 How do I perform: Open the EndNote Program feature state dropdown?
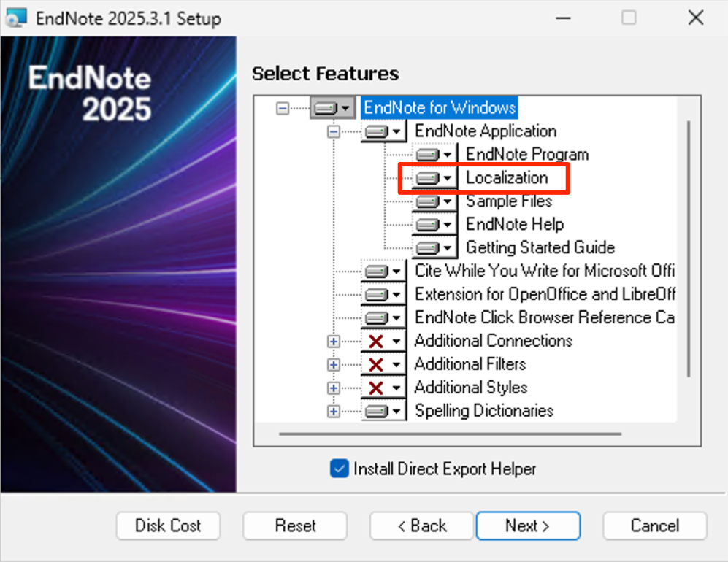(434, 155)
